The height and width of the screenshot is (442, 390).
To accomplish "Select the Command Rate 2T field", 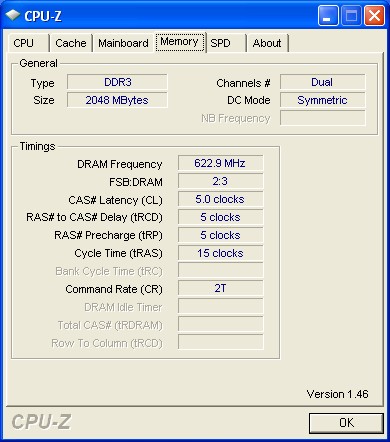I will tap(220, 288).
